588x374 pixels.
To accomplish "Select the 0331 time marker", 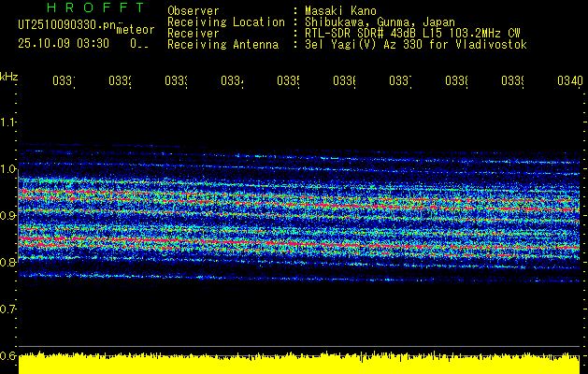I will (x=64, y=81).
